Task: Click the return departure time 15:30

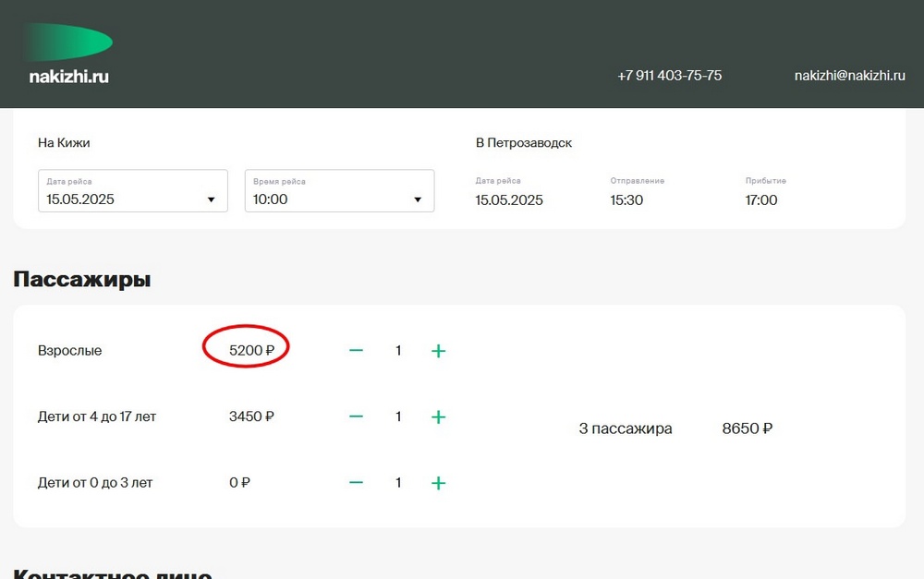Action: (x=626, y=199)
